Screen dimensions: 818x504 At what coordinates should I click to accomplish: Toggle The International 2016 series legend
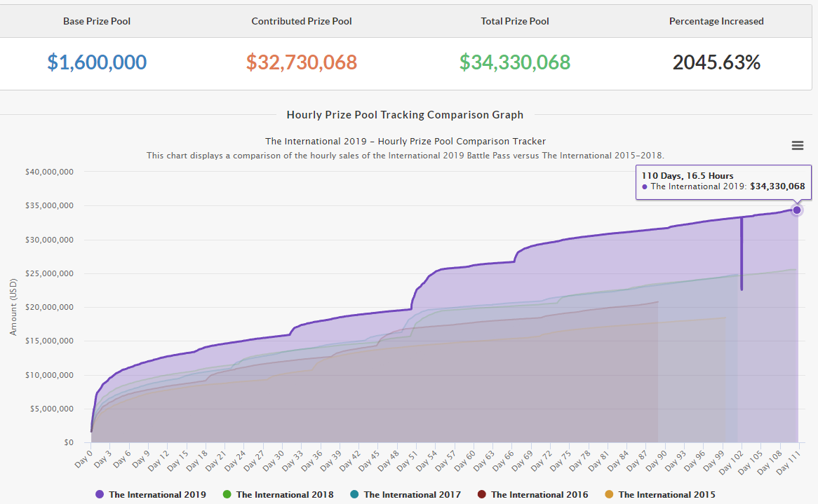click(x=532, y=495)
